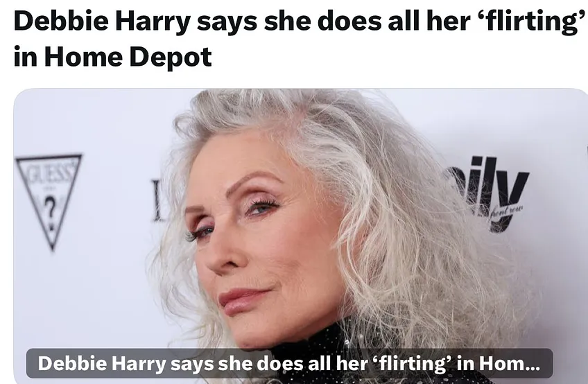Image resolution: width=588 pixels, height=384 pixels.
Task: Click the 'in Home Depot' headline line
Action: click(x=112, y=57)
